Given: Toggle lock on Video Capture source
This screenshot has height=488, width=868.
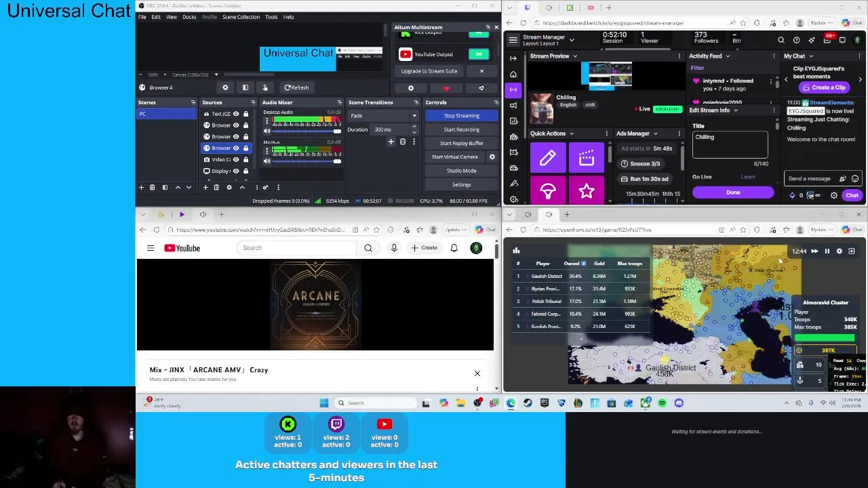Looking at the screenshot, I should point(245,159).
